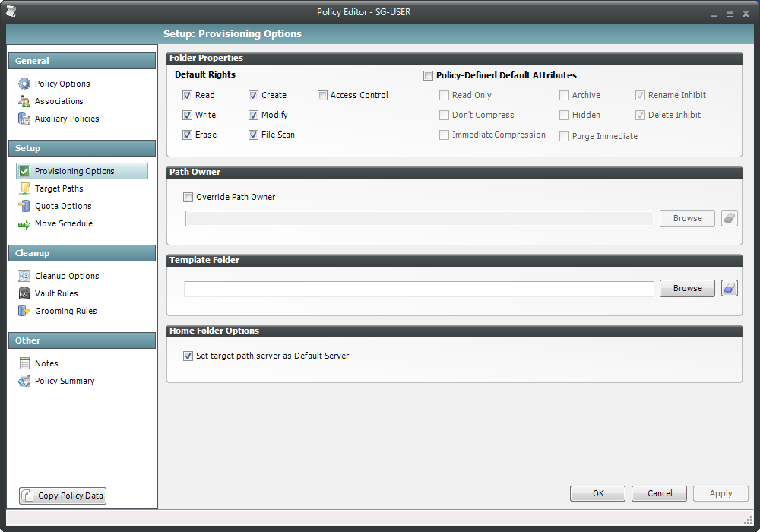Click the Associations people icon
Viewport: 760px width, 532px height.
point(24,101)
